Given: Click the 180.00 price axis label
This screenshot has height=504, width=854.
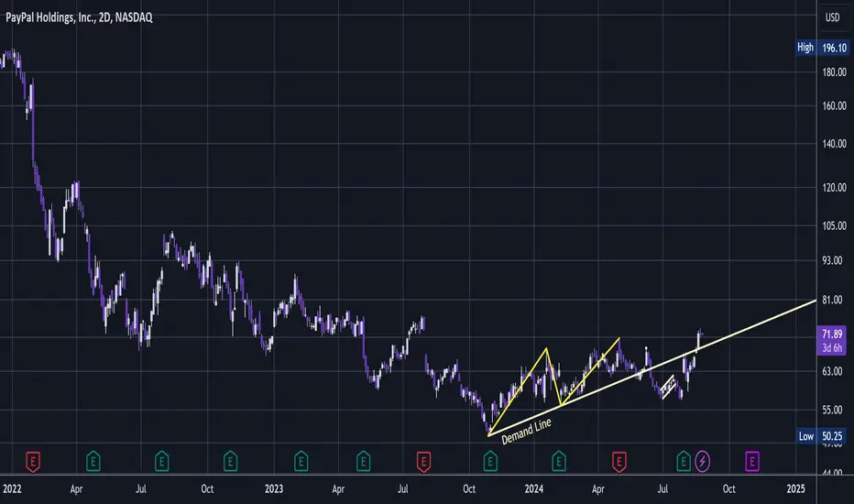Looking at the screenshot, I should click(834, 71).
